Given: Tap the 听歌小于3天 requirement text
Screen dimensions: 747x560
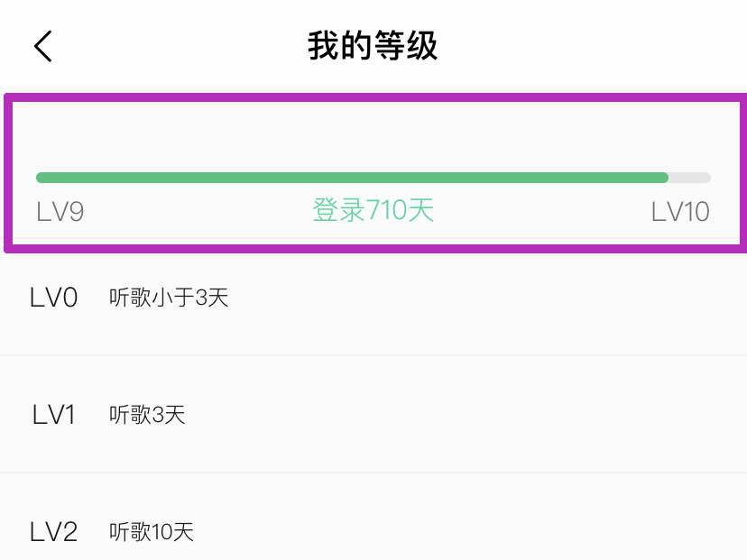Looking at the screenshot, I should point(169,298).
